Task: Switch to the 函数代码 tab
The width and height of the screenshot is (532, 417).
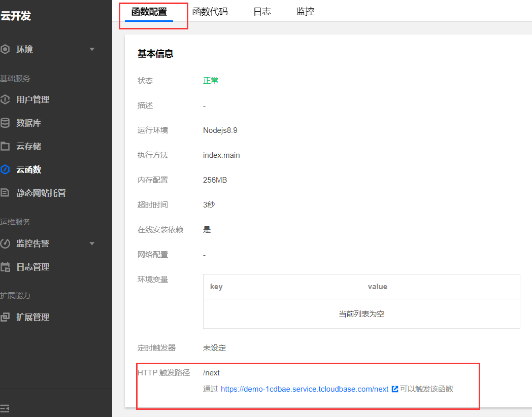Action: coord(210,12)
